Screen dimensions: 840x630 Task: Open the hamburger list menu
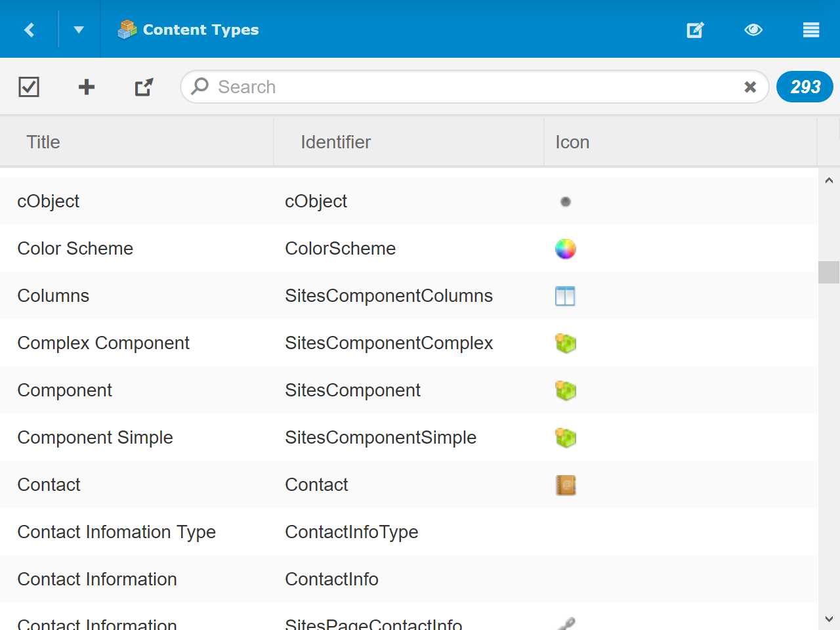(x=811, y=30)
